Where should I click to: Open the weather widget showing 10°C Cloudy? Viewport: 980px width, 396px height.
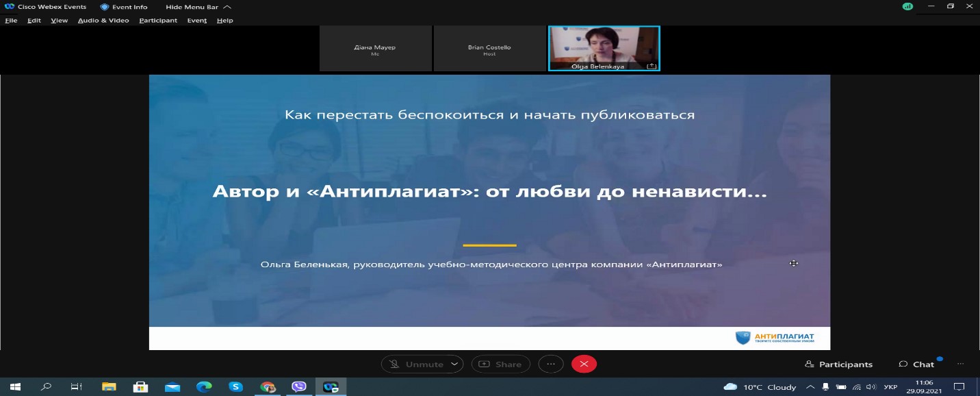tap(760, 387)
